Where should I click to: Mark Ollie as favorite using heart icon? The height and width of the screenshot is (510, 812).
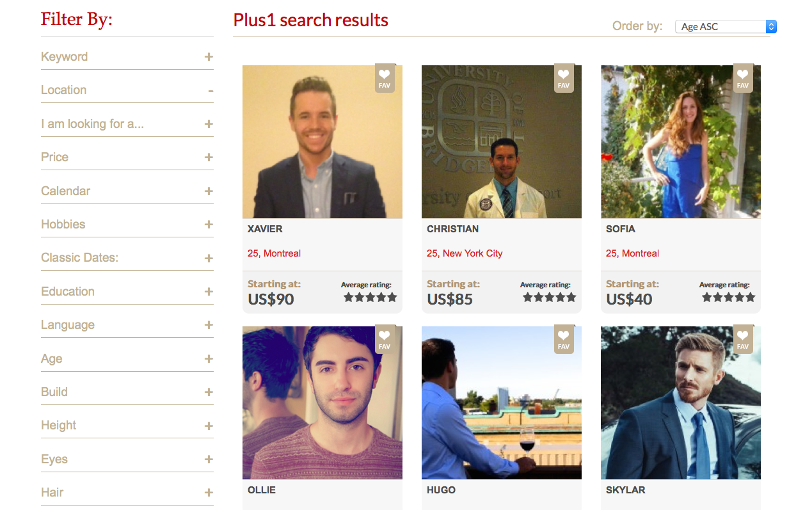(385, 339)
